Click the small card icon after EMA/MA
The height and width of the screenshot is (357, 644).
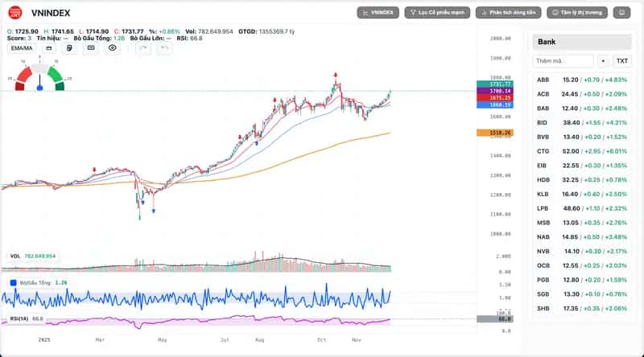(x=48, y=48)
